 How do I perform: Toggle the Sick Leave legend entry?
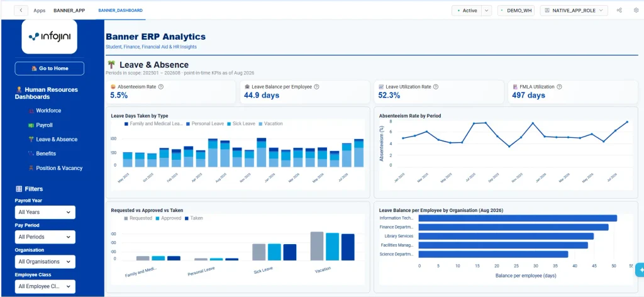coord(240,124)
